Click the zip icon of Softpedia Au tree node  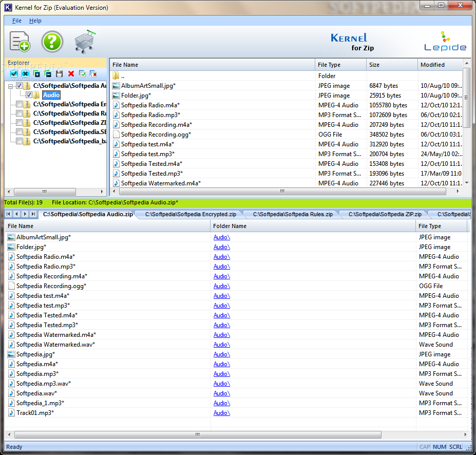pos(27,86)
